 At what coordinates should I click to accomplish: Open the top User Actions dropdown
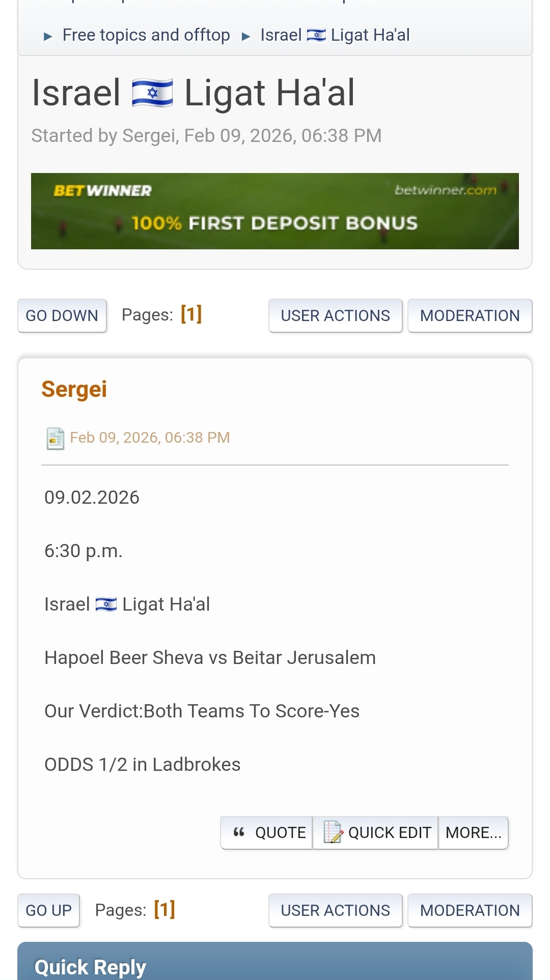coord(335,315)
